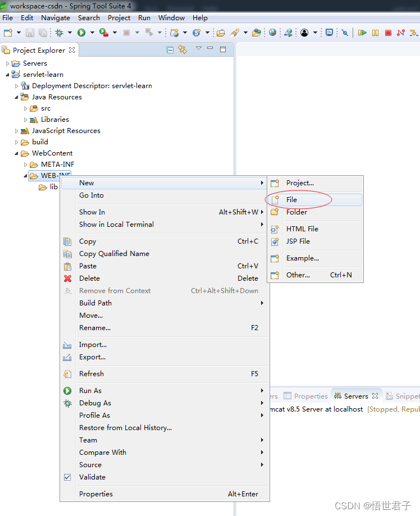Click the Search flashlight toolbar icon
The width and height of the screenshot is (420, 516).
coord(235,33)
